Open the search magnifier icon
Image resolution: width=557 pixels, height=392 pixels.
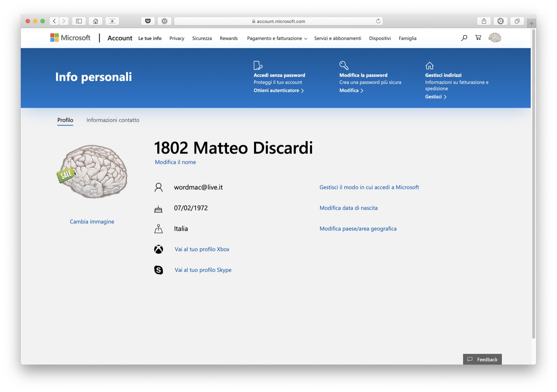pyautogui.click(x=464, y=38)
